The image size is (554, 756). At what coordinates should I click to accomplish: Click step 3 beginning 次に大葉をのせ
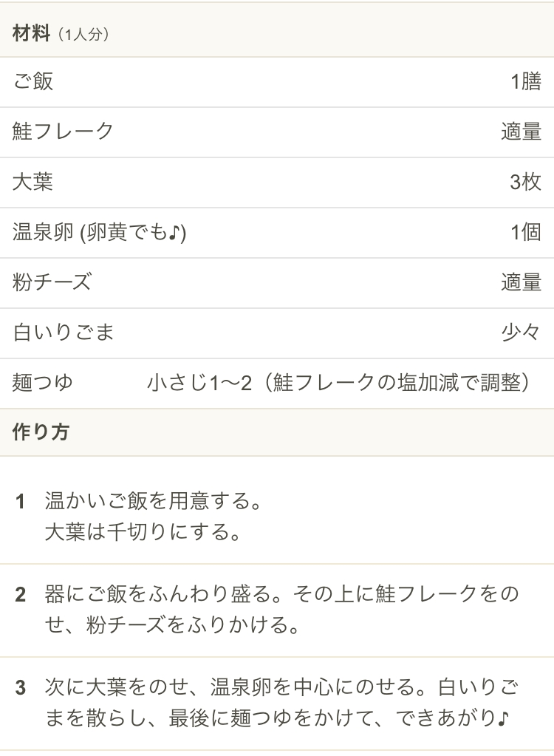277,703
